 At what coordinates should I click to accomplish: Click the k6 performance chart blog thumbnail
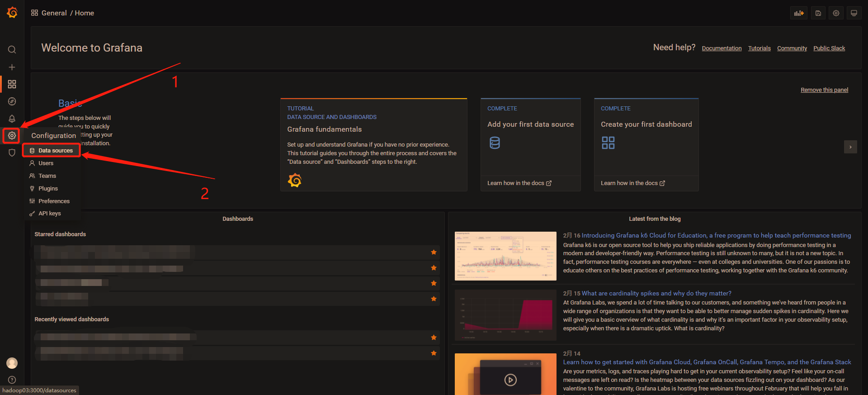505,256
